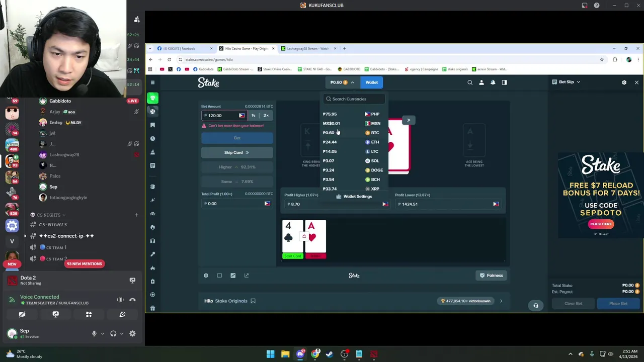The width and height of the screenshot is (644, 362).
Task: Bookmark Hilo as favourite
Action: [x=253, y=301]
